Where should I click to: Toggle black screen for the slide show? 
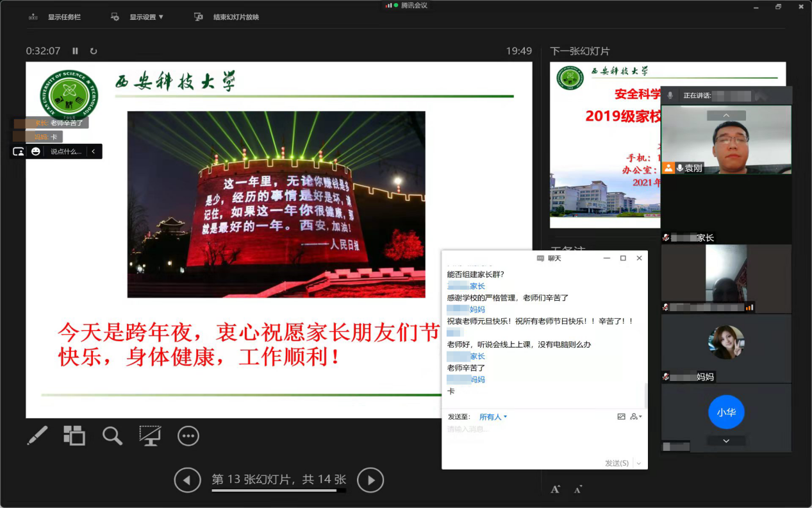tap(150, 436)
